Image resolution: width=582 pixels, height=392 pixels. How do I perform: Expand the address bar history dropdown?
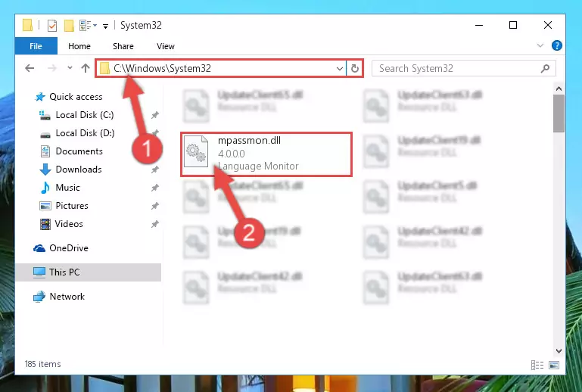click(339, 68)
